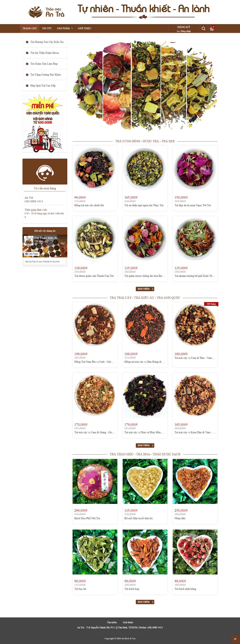
Task: Click the Đăng nhập login link
Action: (x=186, y=31)
